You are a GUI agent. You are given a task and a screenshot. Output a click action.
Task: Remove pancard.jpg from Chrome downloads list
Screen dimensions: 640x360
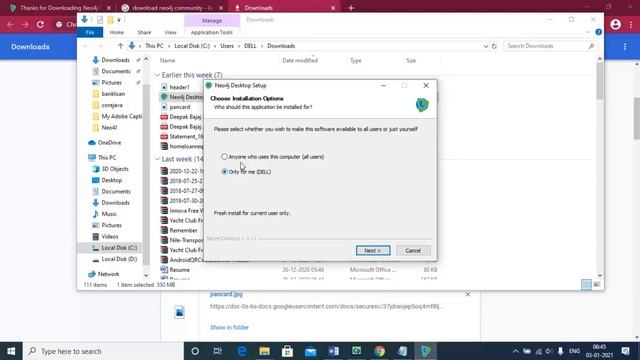coord(468,294)
